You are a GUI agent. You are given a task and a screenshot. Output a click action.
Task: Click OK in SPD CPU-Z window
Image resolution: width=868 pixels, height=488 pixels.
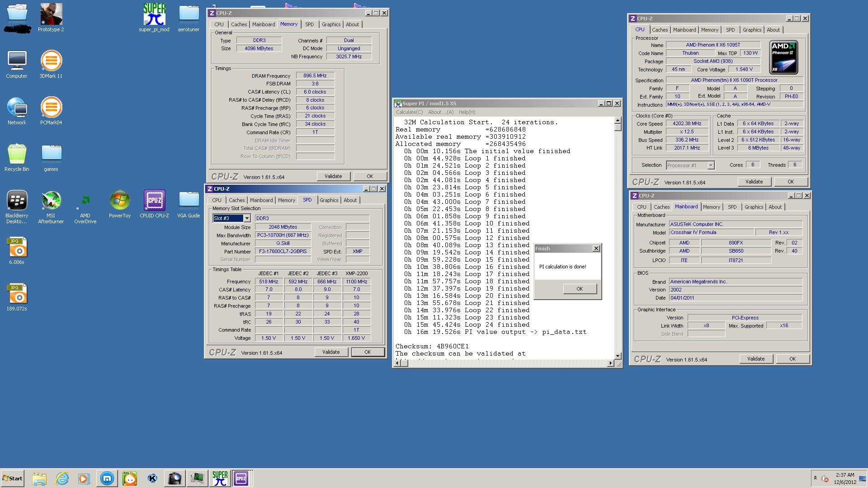[x=368, y=352]
